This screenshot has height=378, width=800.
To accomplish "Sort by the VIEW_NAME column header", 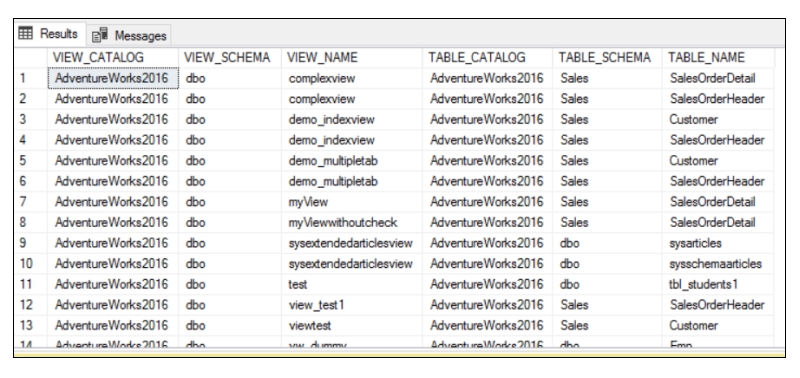I will click(352, 58).
